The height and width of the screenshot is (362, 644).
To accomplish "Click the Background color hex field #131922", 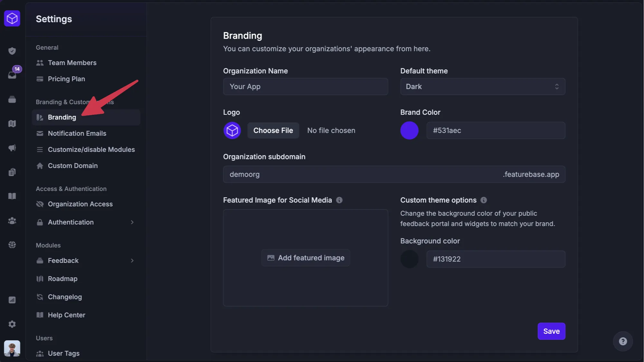I will click(496, 259).
